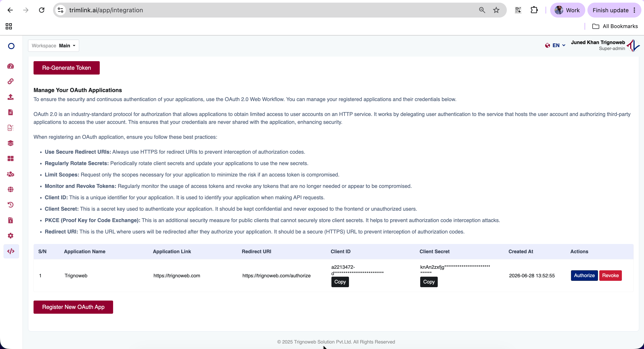
Task: Click the Use Secure Redirect URIs bullet
Action: click(x=175, y=152)
